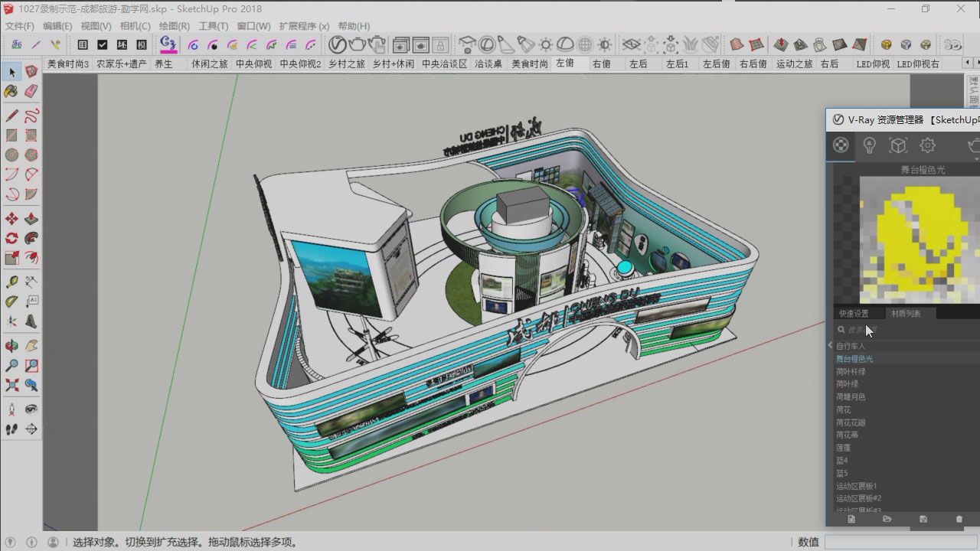
Task: Open V-Ray materials checker-ball tab
Action: pyautogui.click(x=841, y=145)
